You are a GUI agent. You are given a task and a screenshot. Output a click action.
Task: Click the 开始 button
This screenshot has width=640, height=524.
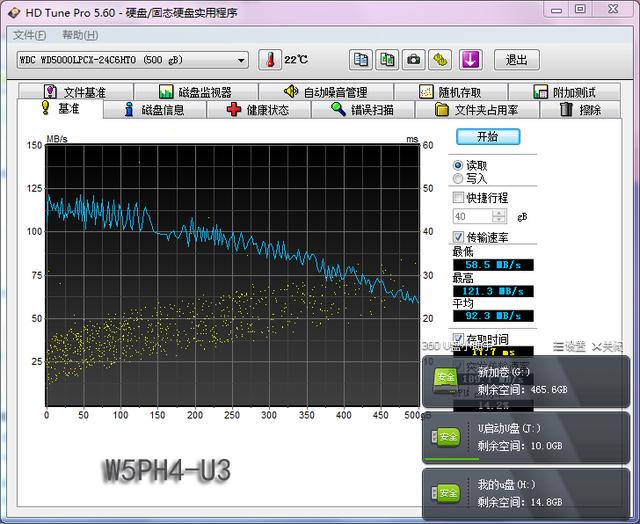coord(488,136)
